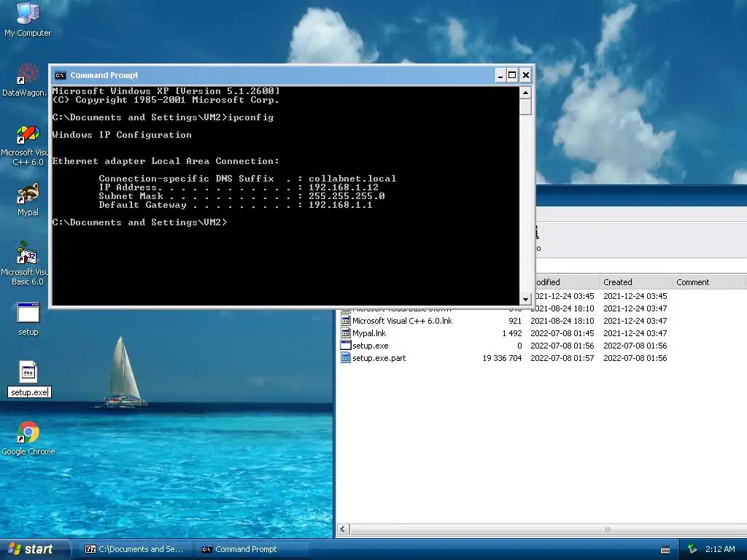Click the Microsoft Visual C++ 6.0.lnk file icon
The image size is (747, 560).
[346, 321]
